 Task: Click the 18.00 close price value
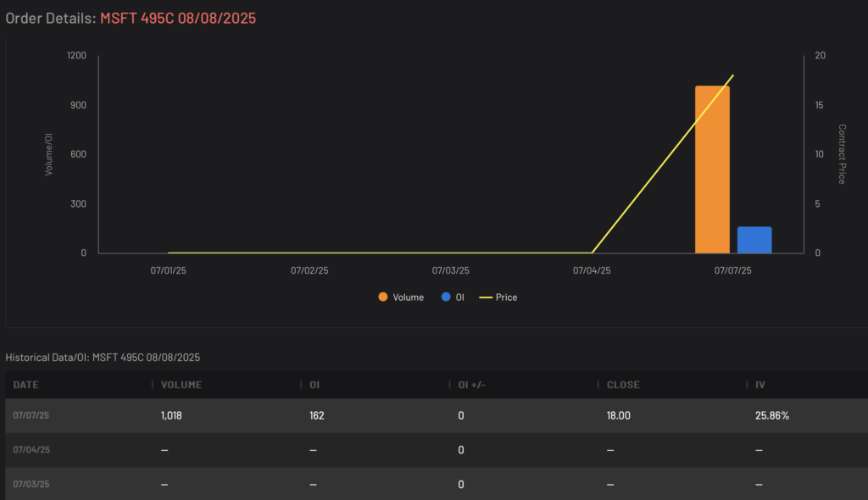click(x=618, y=415)
